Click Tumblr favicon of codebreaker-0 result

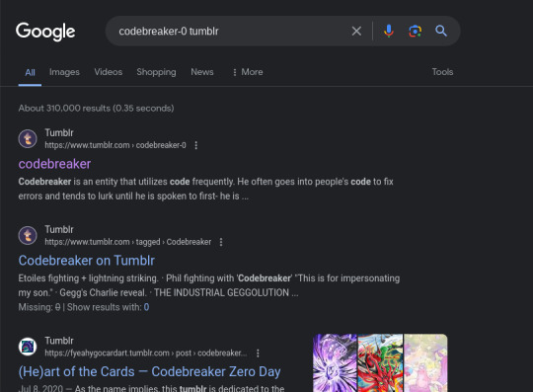(28, 138)
